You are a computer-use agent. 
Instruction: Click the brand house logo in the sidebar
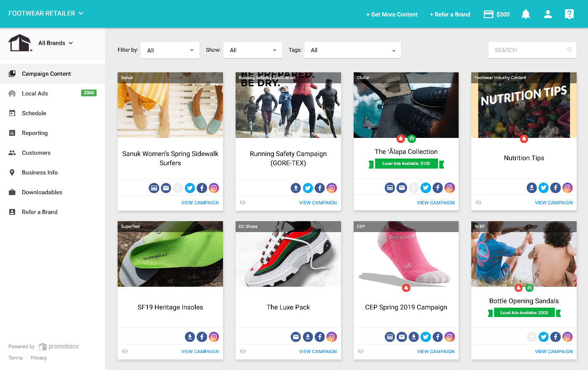click(20, 43)
